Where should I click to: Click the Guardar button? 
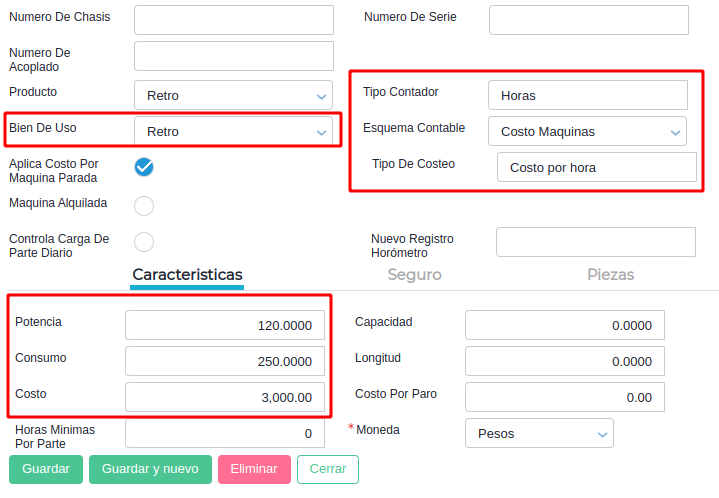[x=46, y=469]
